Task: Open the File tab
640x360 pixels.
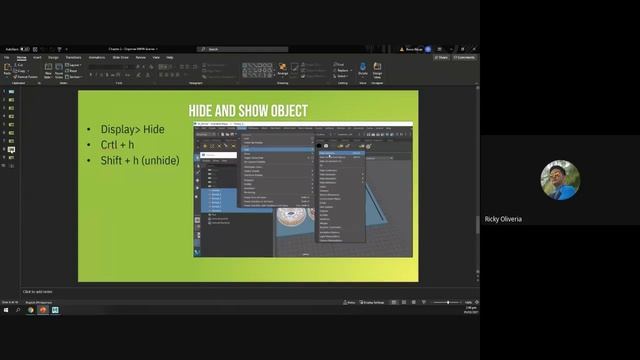Action: tap(7, 58)
